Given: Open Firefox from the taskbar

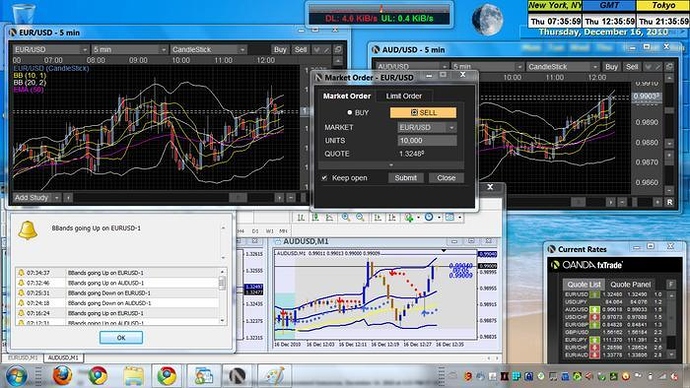Looking at the screenshot, I should (62, 376).
